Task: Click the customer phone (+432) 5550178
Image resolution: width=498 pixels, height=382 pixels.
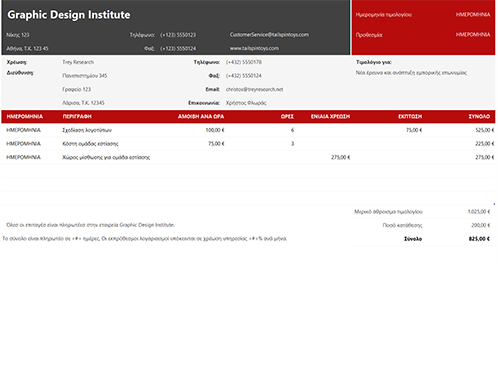Action: coord(244,62)
